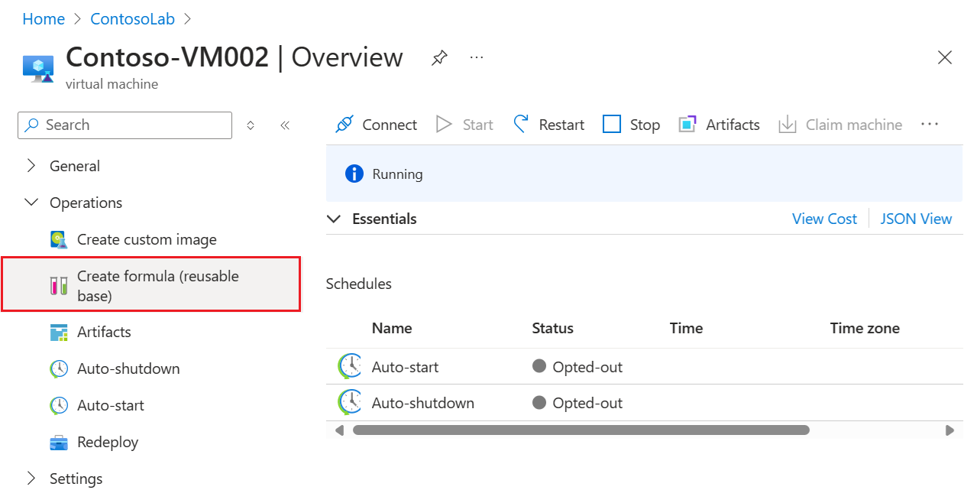Expand the General section

(x=31, y=166)
